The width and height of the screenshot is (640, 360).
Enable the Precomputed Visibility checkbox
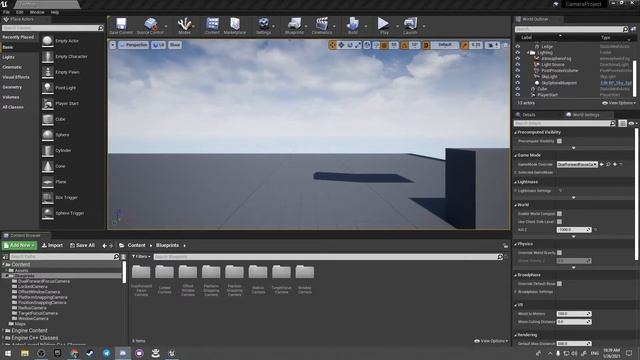click(x=560, y=141)
